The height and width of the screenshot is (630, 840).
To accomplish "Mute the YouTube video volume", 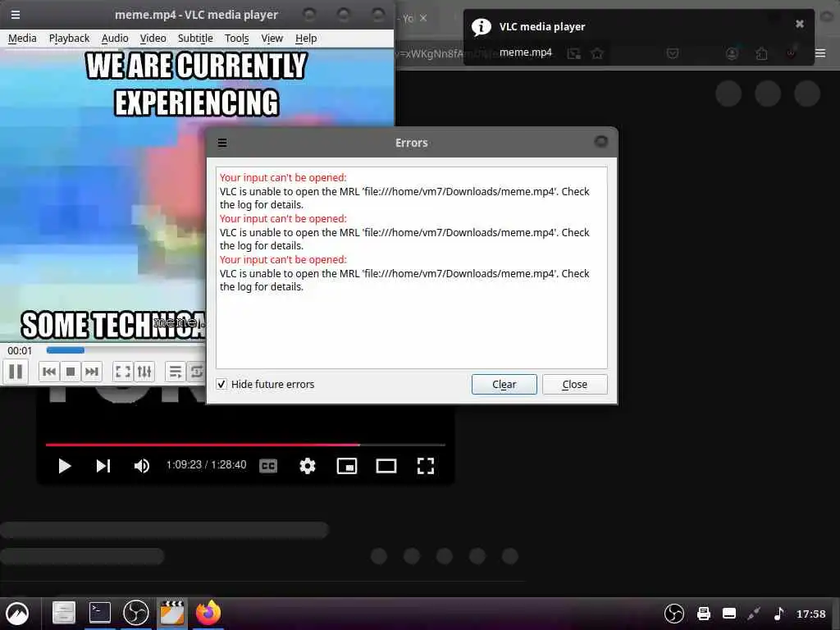I will [x=141, y=466].
